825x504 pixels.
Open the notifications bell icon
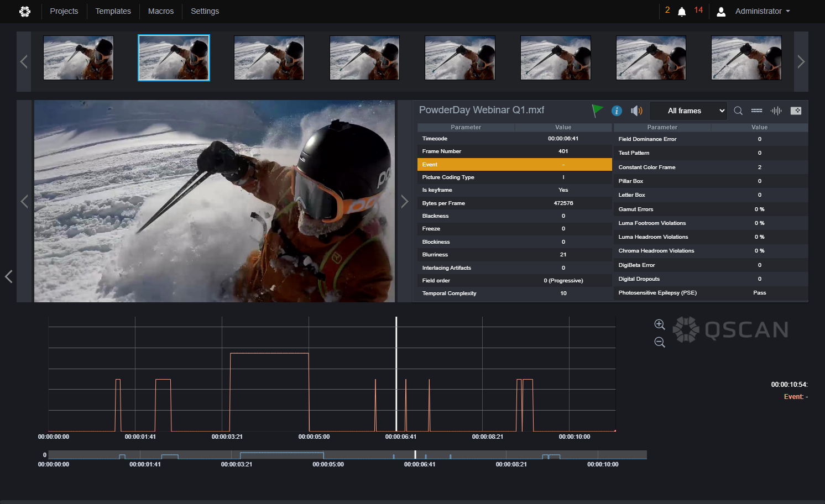coord(682,12)
